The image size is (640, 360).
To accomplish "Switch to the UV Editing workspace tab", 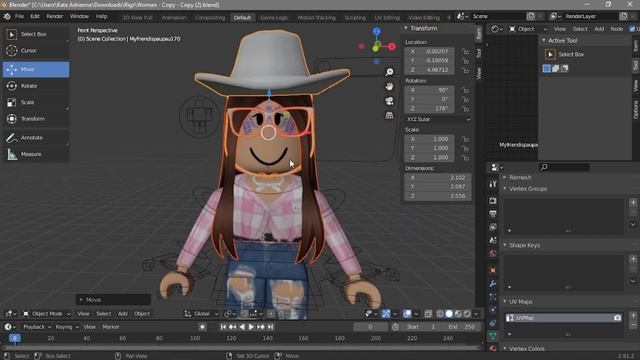I will tap(387, 18).
